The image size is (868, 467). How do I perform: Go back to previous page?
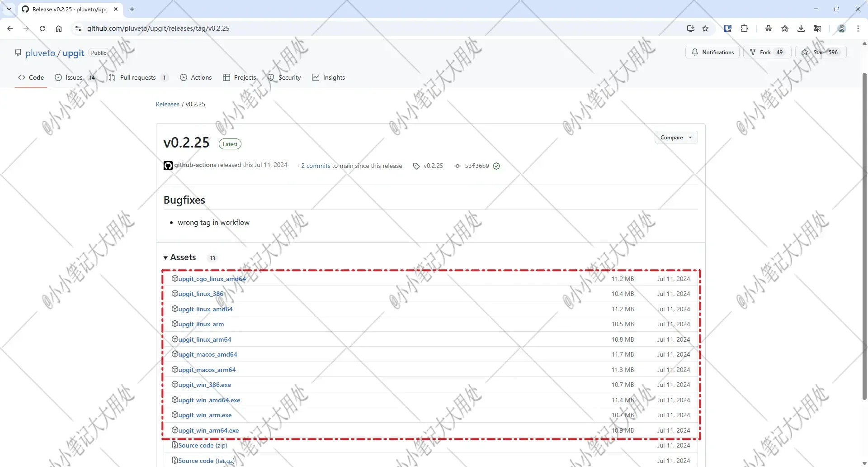10,29
